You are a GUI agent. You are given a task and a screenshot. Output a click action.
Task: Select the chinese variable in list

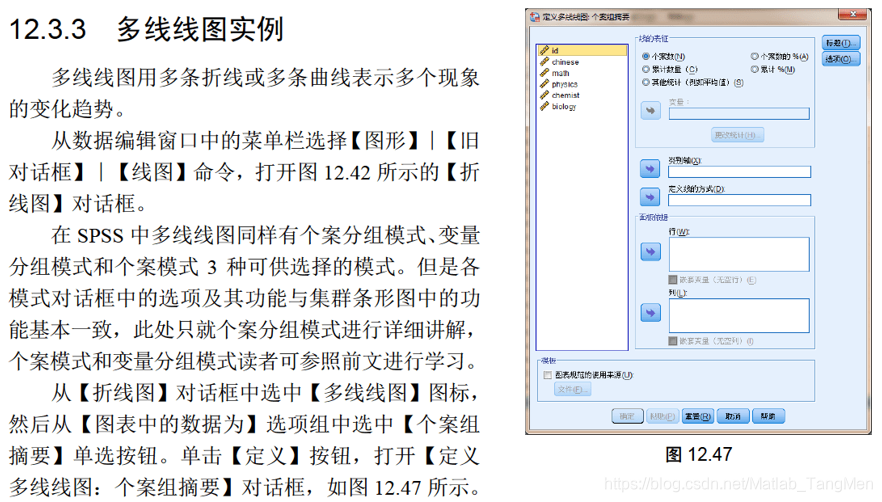[582, 62]
